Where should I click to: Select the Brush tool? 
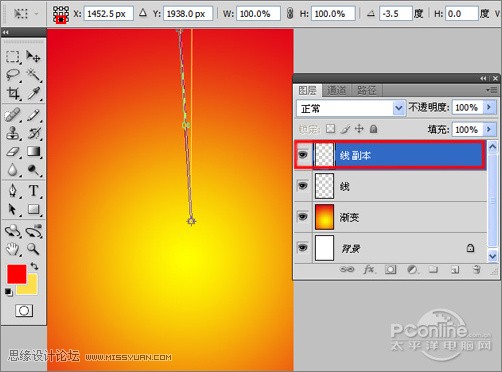click(x=33, y=115)
